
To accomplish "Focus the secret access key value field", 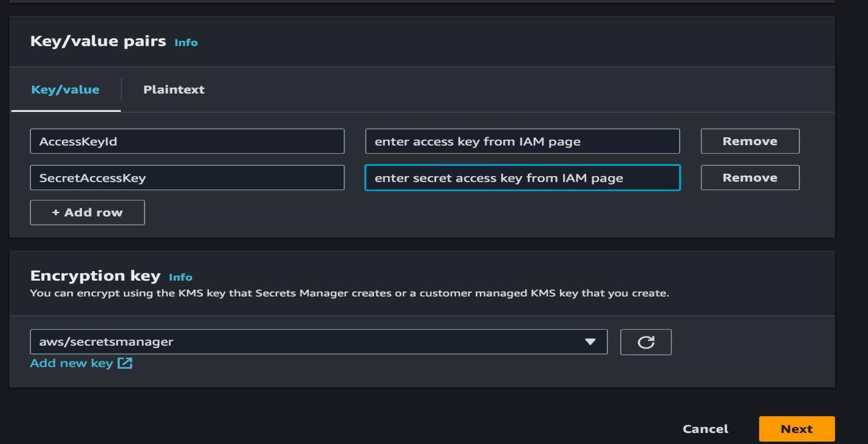I will [x=522, y=177].
